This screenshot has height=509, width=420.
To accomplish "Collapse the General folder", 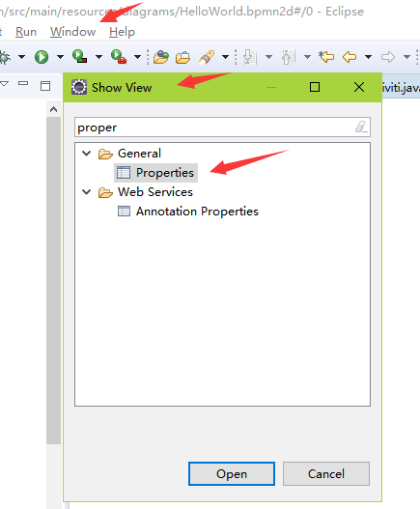I will tap(86, 154).
